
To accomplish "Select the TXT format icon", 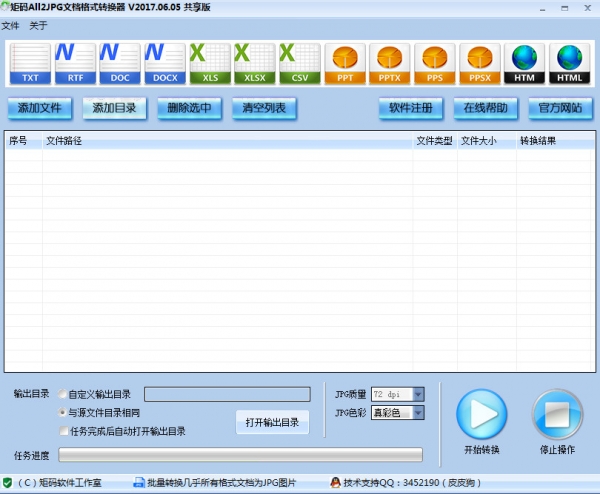I will coord(30,64).
